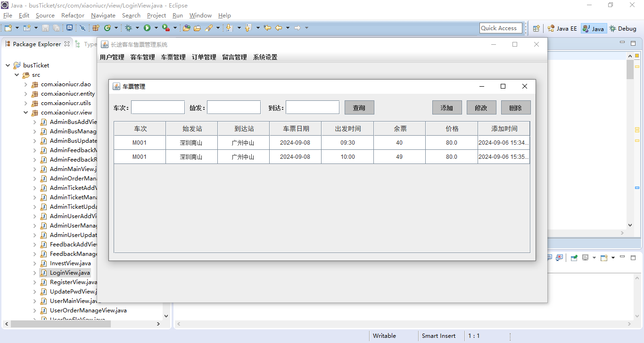Click the green Run button icon
This screenshot has height=343, width=644.
pyautogui.click(x=147, y=28)
